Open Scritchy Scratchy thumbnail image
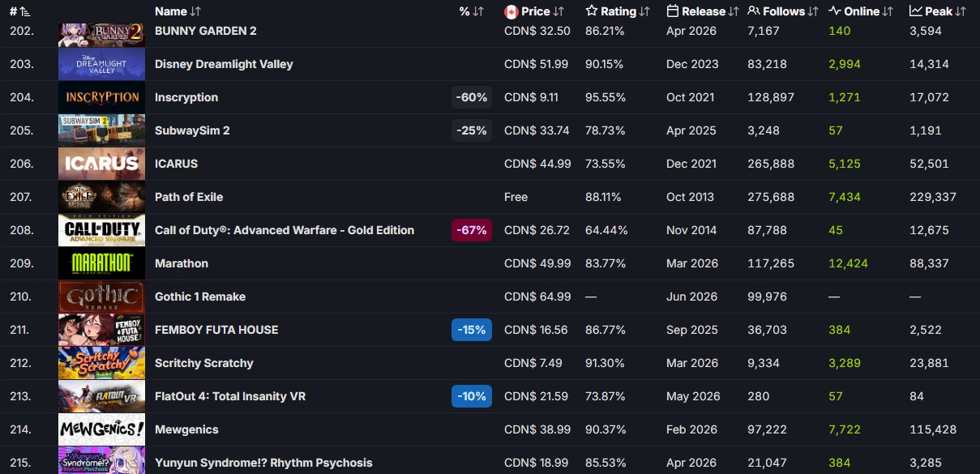 tap(101, 363)
